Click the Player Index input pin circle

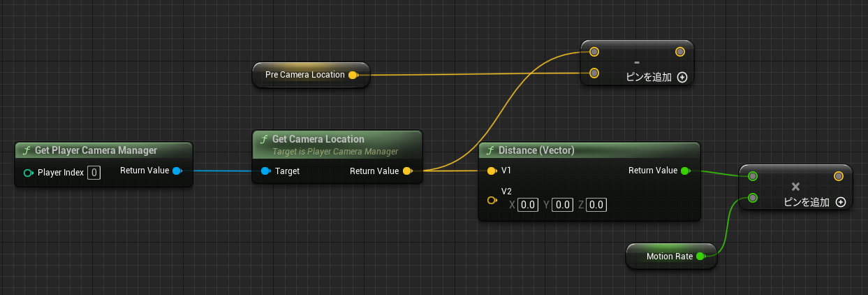pyautogui.click(x=28, y=173)
